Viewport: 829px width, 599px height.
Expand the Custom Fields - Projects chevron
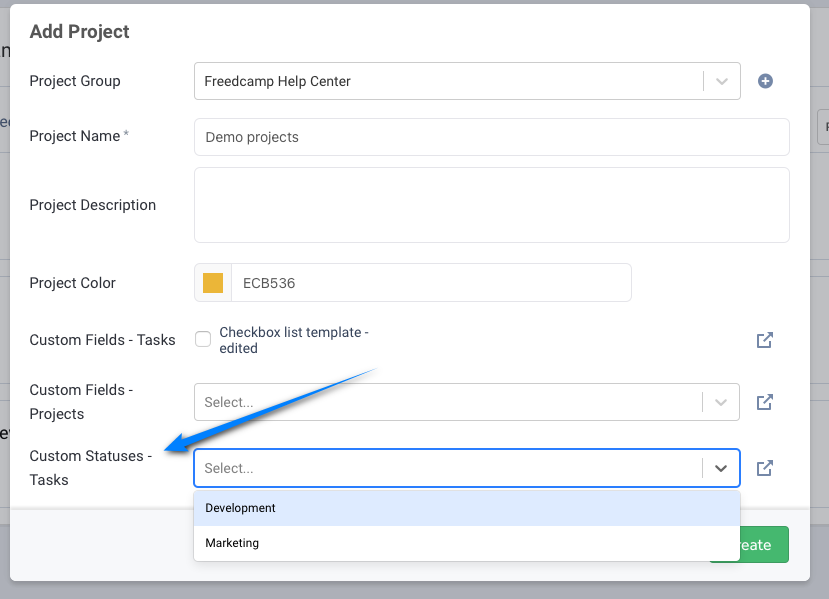tap(721, 402)
